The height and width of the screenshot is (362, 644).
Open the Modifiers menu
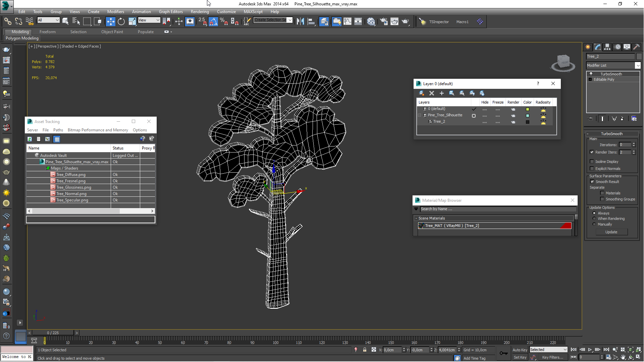coord(115,12)
